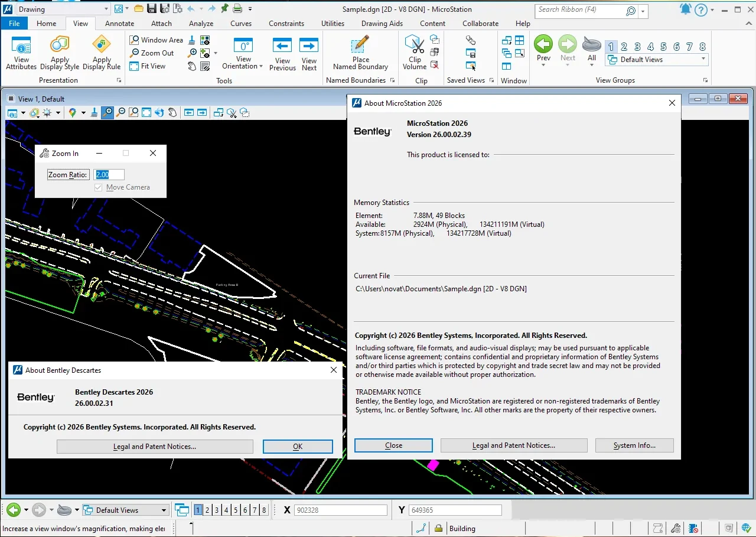This screenshot has height=537, width=756.
Task: Toggle view 2 in ribbon View Groups
Action: (624, 47)
